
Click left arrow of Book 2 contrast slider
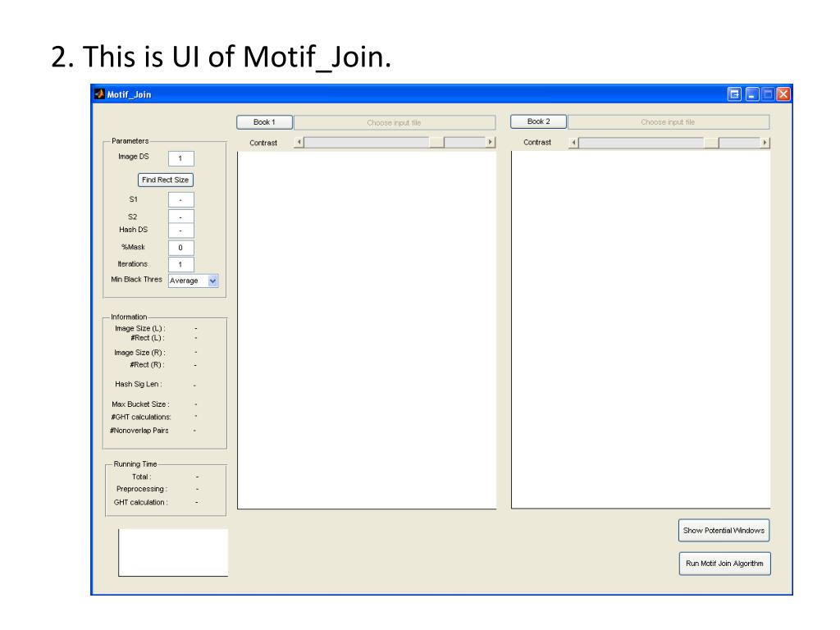[x=573, y=143]
